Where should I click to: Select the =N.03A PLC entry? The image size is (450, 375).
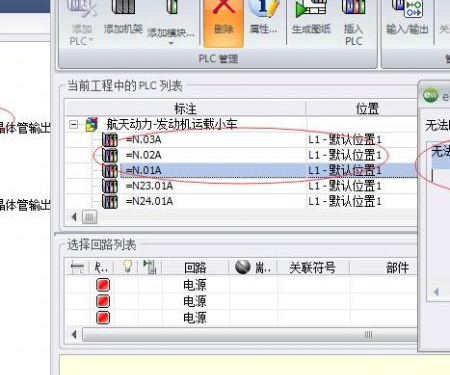pyautogui.click(x=144, y=140)
